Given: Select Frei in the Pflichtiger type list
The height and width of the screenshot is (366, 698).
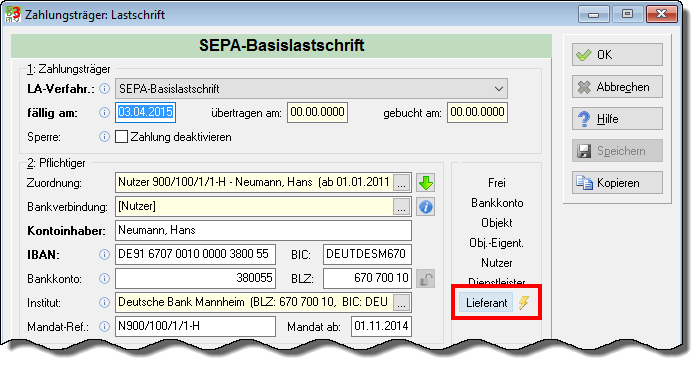Looking at the screenshot, I should (497, 183).
